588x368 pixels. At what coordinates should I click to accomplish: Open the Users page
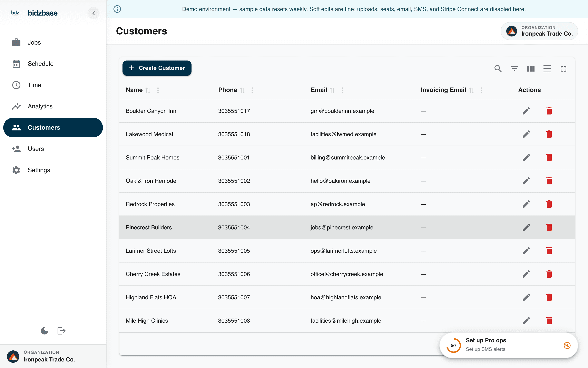pos(53,149)
